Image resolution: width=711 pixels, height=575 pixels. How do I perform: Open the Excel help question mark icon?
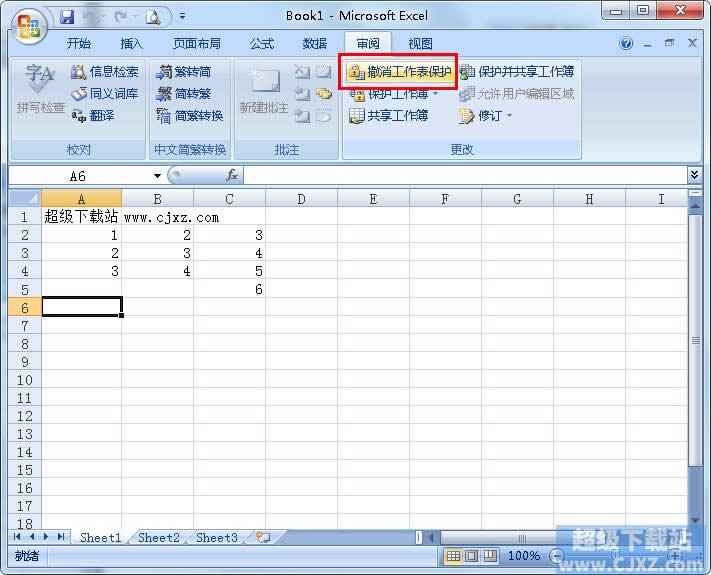pos(626,44)
